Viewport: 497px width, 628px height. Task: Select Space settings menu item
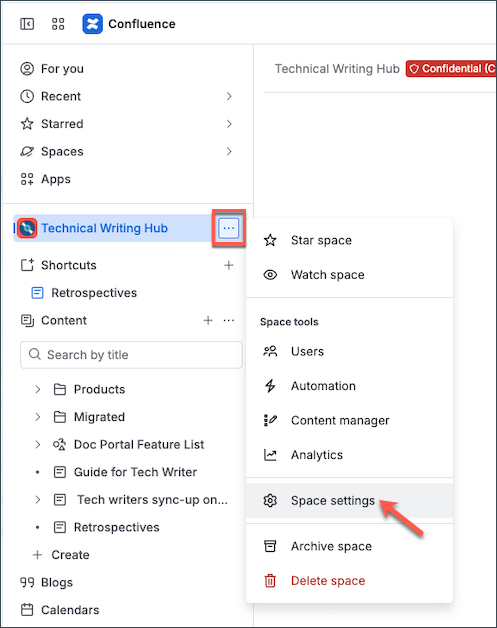(349, 501)
